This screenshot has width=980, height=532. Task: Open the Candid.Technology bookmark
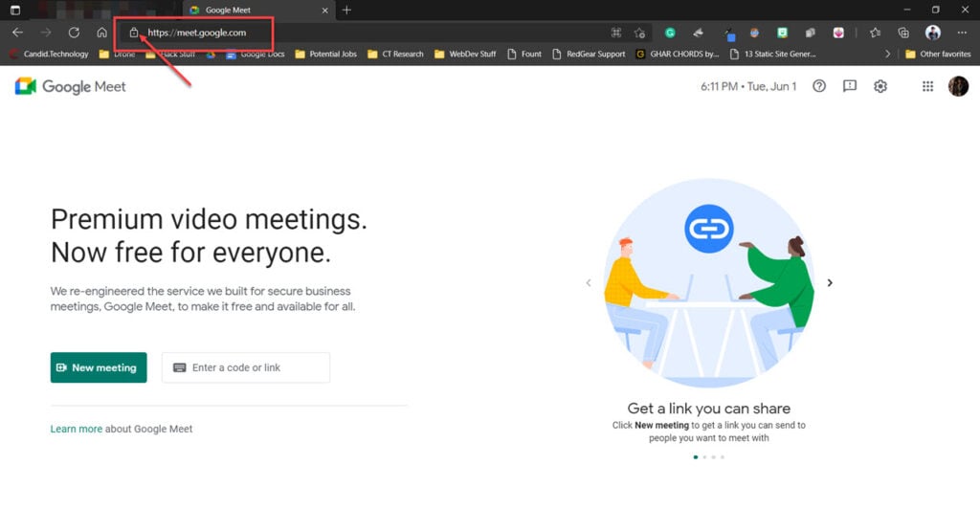pyautogui.click(x=49, y=54)
